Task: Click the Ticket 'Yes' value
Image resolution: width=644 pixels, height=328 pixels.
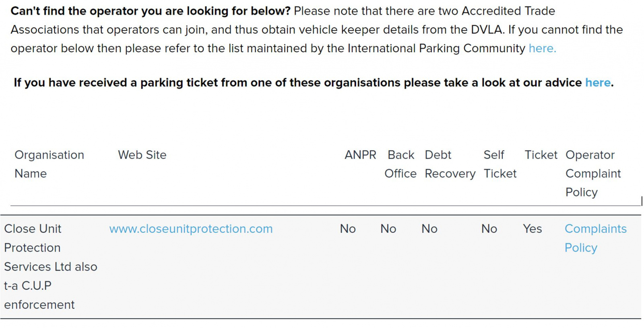Action: 533,229
